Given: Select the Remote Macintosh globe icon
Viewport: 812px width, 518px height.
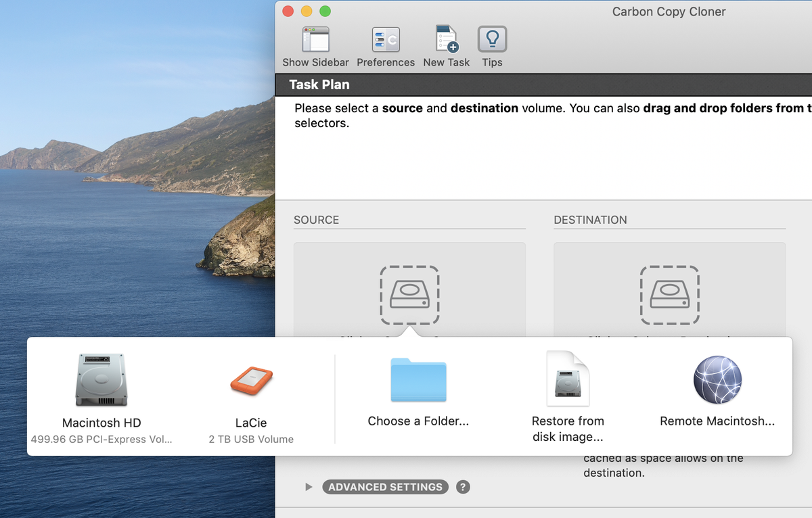Looking at the screenshot, I should (x=717, y=379).
